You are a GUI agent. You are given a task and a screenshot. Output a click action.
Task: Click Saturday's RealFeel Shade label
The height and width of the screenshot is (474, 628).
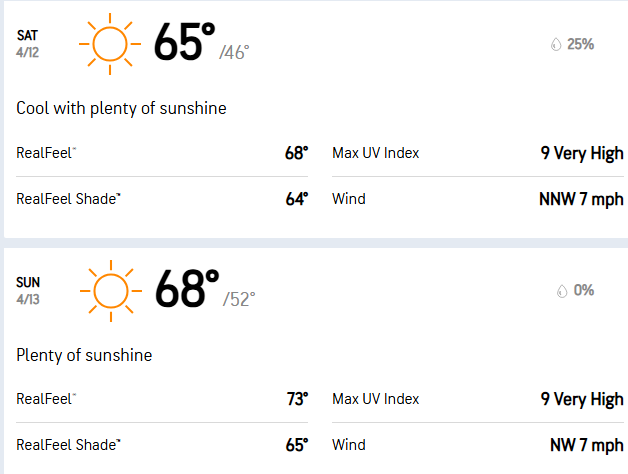[x=68, y=198]
